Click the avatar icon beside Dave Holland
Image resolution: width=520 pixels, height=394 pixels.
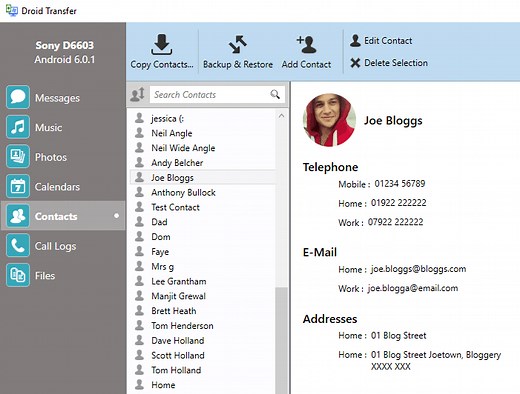click(139, 340)
